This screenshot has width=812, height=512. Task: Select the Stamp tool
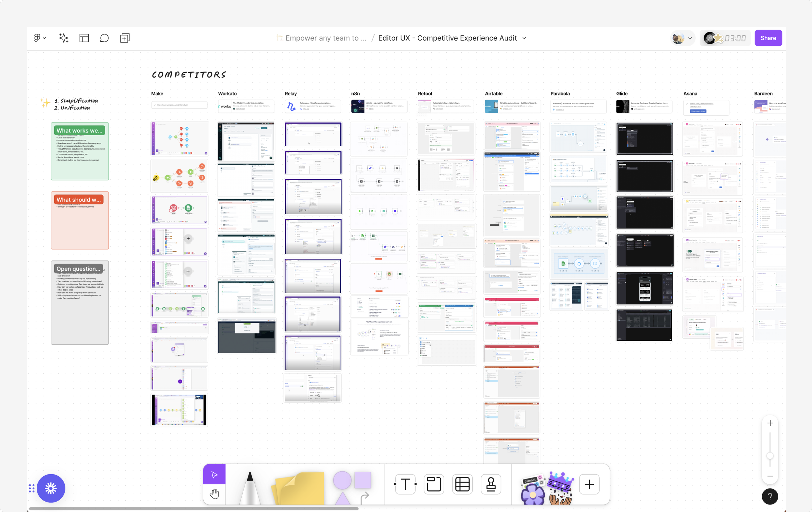491,484
